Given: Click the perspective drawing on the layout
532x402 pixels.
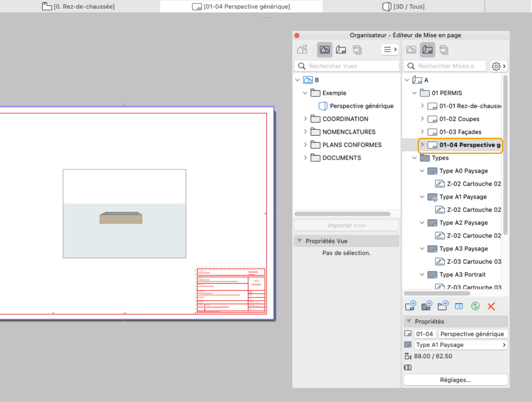Looking at the screenshot, I should click(124, 214).
